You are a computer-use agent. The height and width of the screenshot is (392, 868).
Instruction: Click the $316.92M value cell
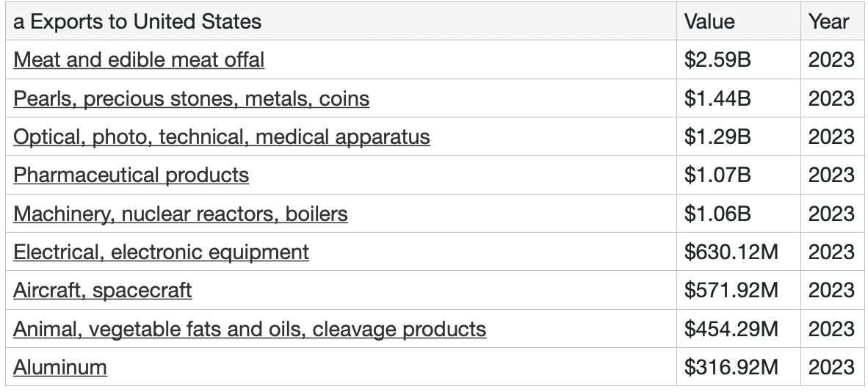tap(731, 367)
